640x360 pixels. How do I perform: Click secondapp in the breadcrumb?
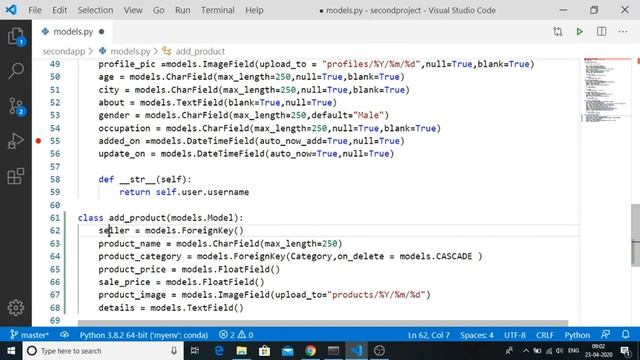(x=64, y=51)
